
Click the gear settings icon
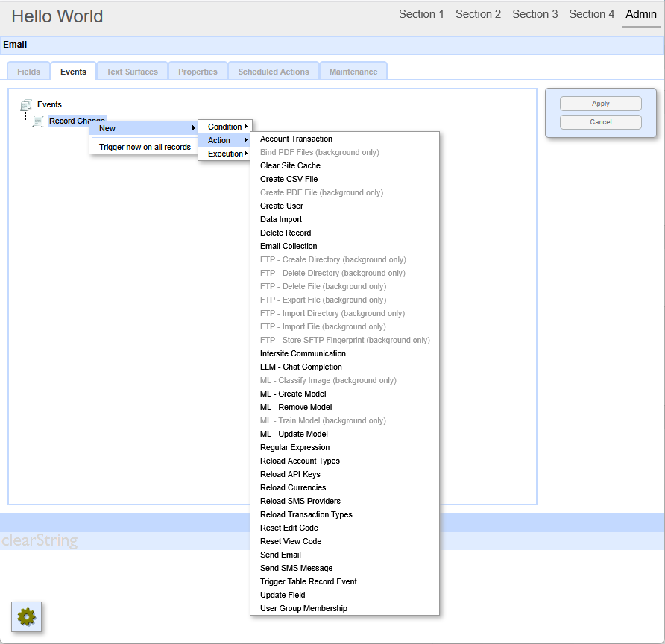pyautogui.click(x=26, y=616)
